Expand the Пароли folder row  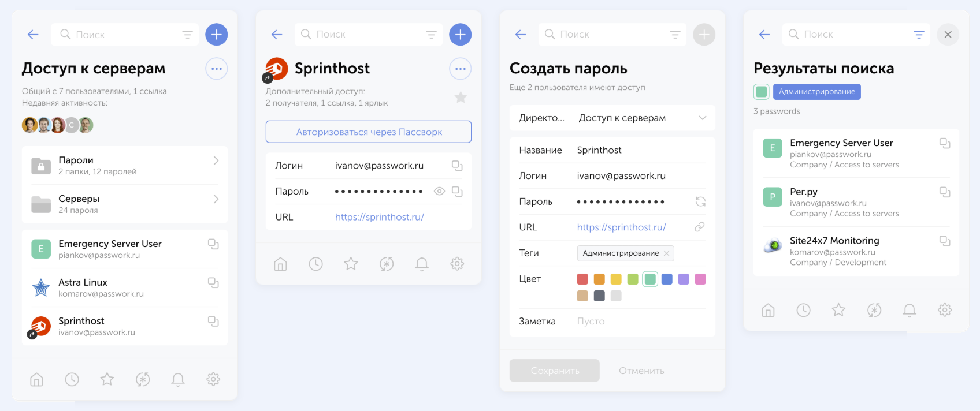click(125, 166)
